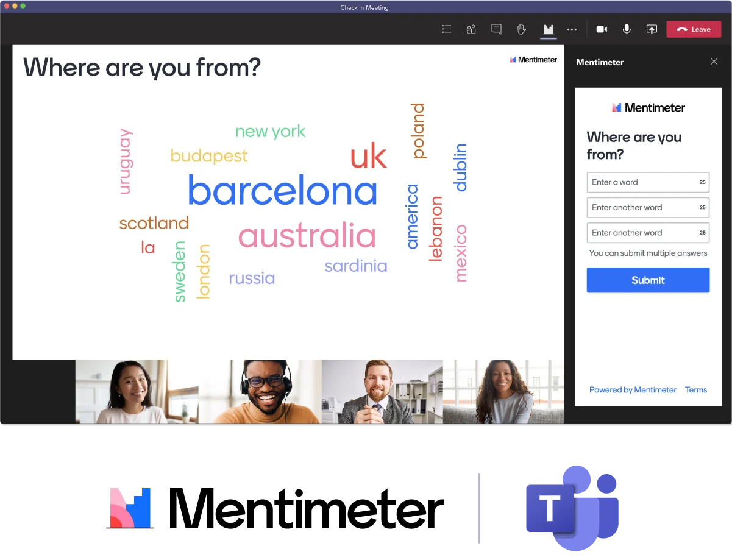The height and width of the screenshot is (560, 732).
Task: Close the Mentimeter side panel
Action: (x=714, y=62)
